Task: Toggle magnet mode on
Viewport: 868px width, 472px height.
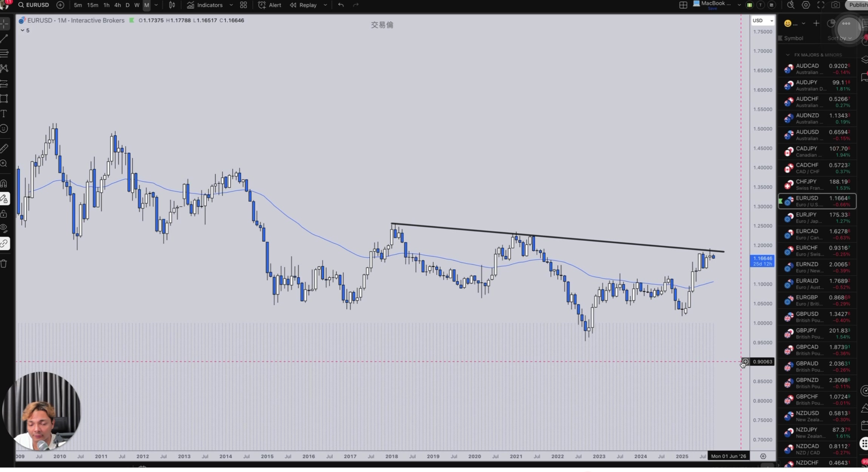Action: (4, 184)
